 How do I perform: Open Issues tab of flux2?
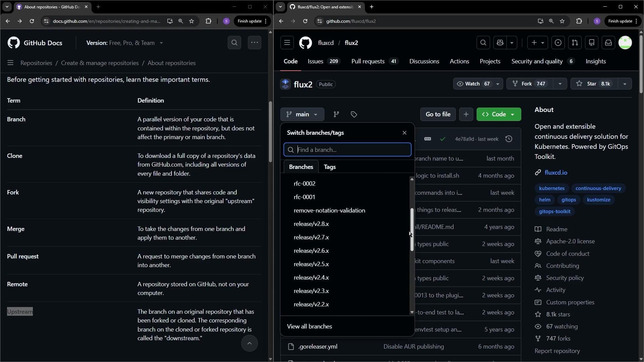324,61
